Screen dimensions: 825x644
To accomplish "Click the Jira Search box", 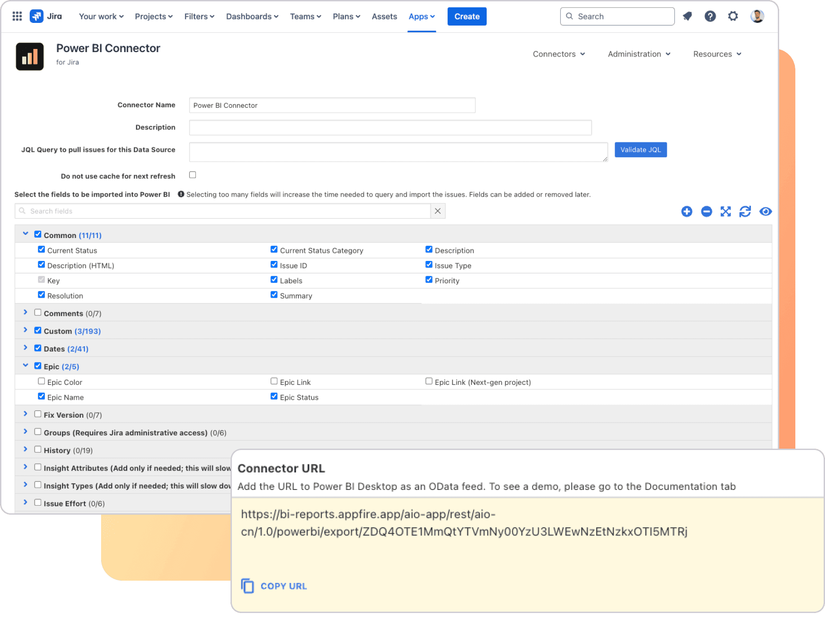I will 617,16.
